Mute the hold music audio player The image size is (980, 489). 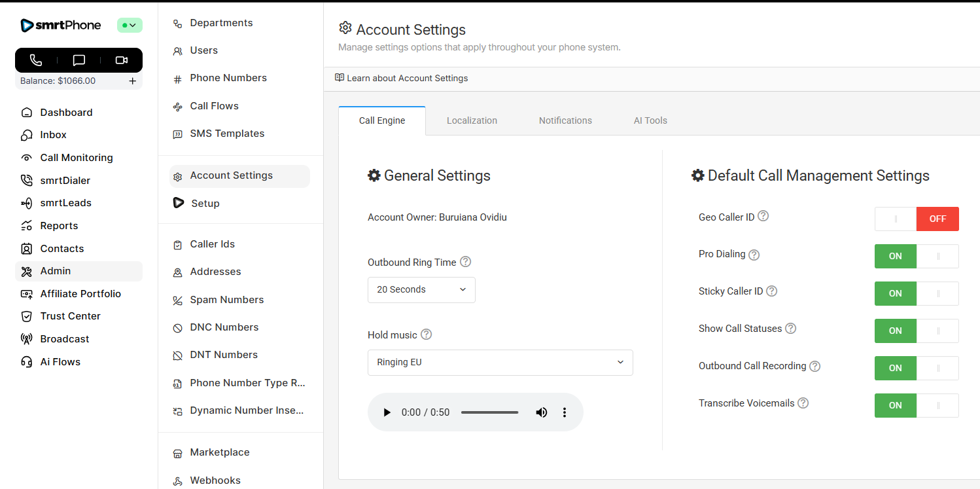[542, 412]
